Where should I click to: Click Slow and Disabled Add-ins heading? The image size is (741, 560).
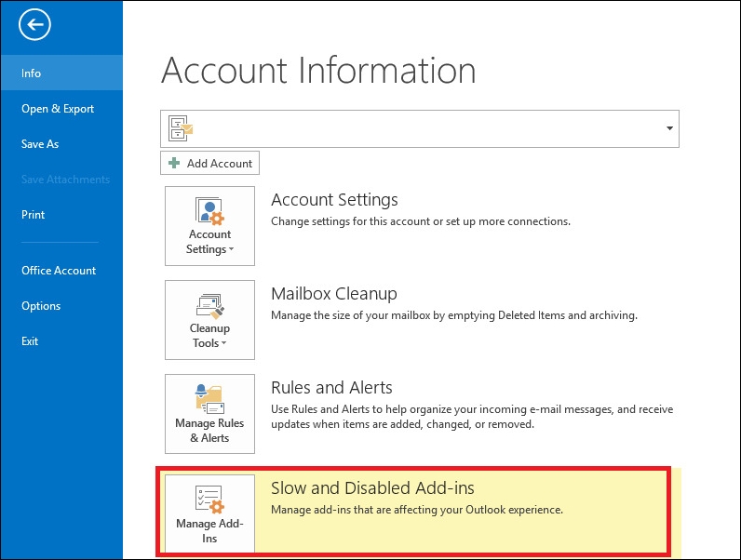pos(372,487)
